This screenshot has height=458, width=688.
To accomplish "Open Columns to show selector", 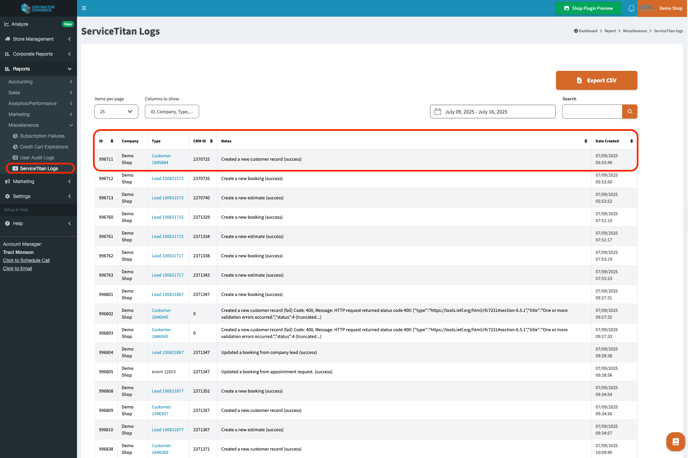I will pos(172,111).
